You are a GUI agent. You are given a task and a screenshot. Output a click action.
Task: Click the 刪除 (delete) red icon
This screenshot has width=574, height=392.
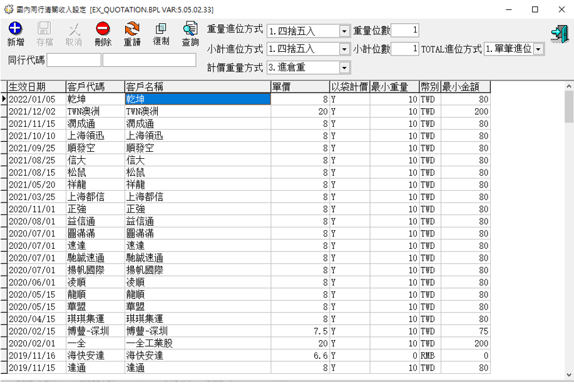click(x=103, y=29)
